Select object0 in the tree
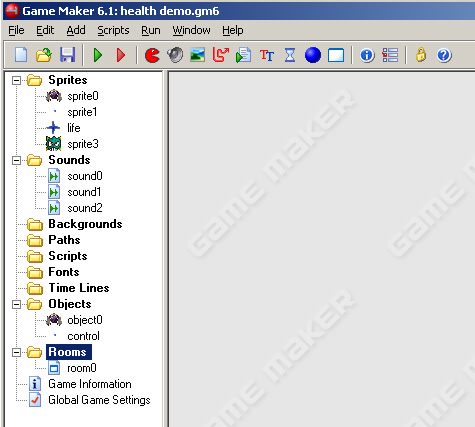The width and height of the screenshot is (475, 427). [x=85, y=320]
